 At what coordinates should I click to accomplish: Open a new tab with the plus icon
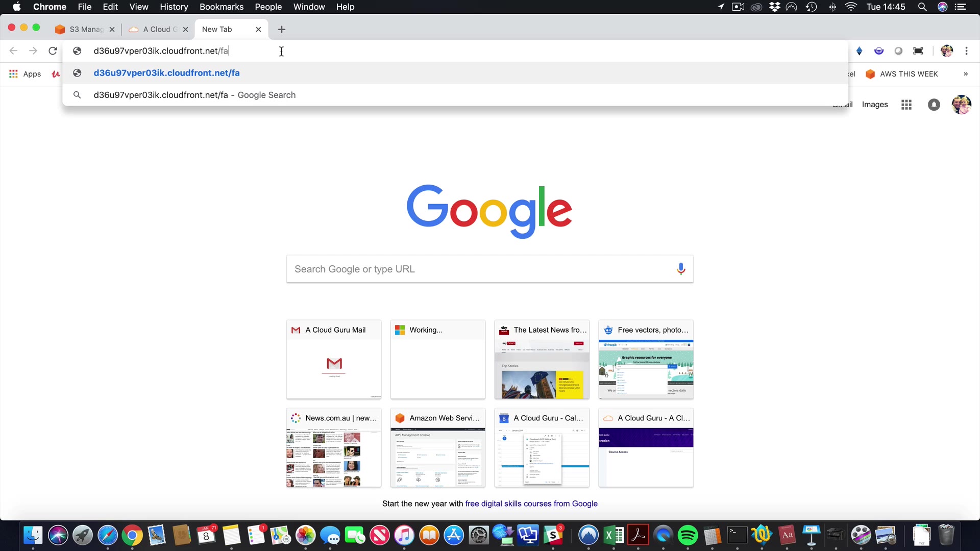coord(282,30)
